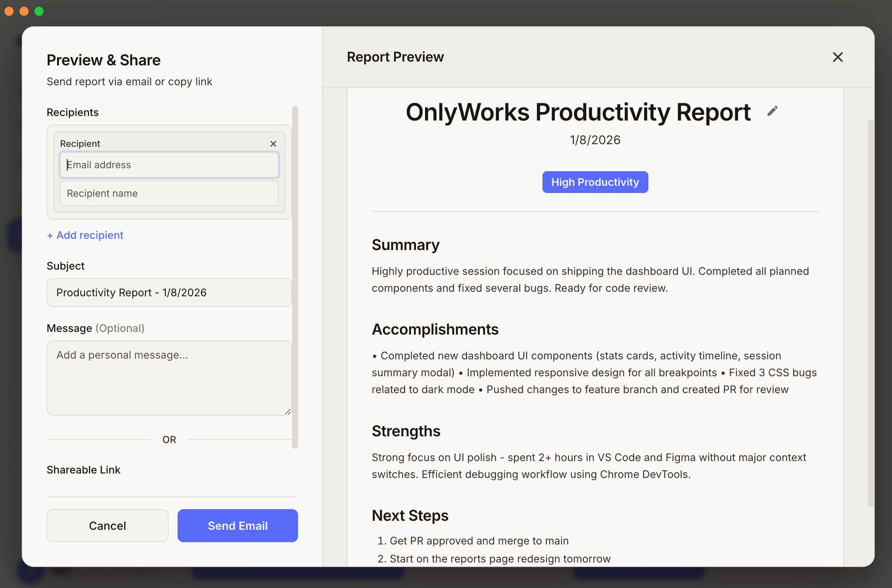Click the yellow minimize traffic light button

(25, 11)
